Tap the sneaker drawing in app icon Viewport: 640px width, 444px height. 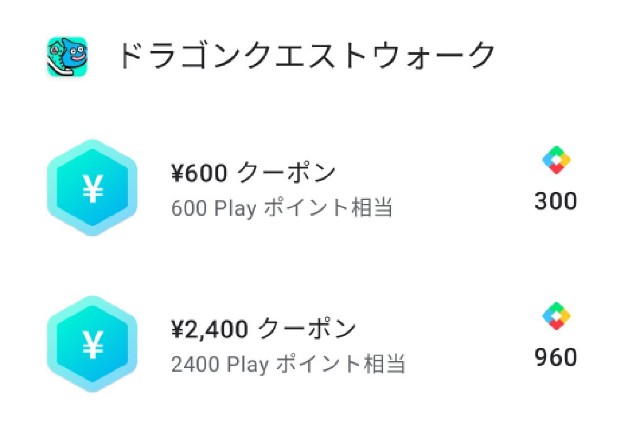[x=59, y=61]
